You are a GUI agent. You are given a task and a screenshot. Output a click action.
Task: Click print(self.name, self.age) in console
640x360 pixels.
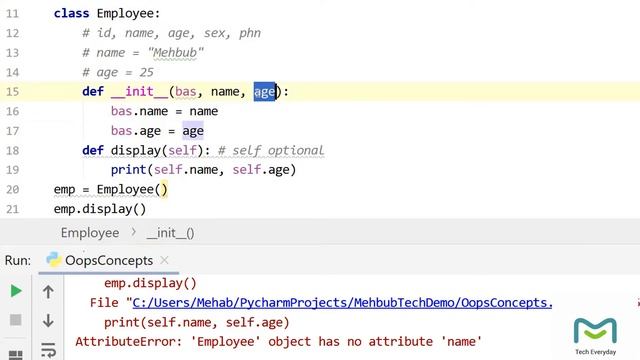(196, 322)
